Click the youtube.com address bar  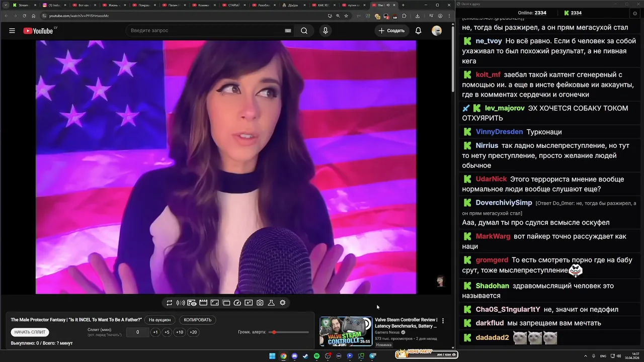pyautogui.click(x=184, y=16)
